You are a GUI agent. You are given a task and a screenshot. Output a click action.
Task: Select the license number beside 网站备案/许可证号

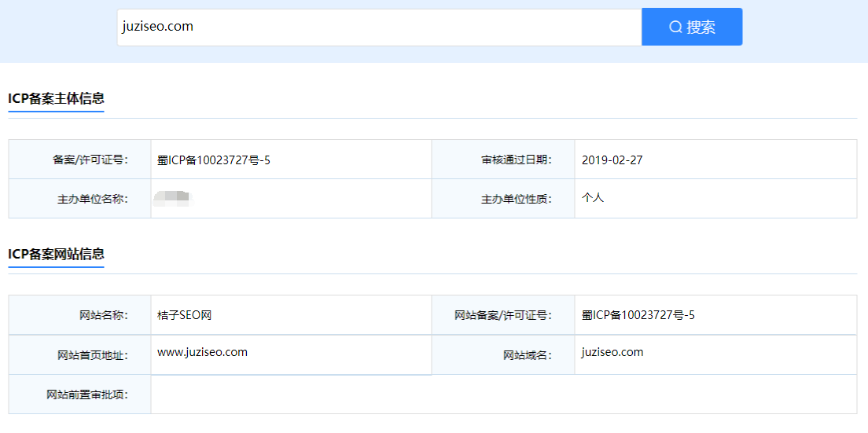(638, 316)
